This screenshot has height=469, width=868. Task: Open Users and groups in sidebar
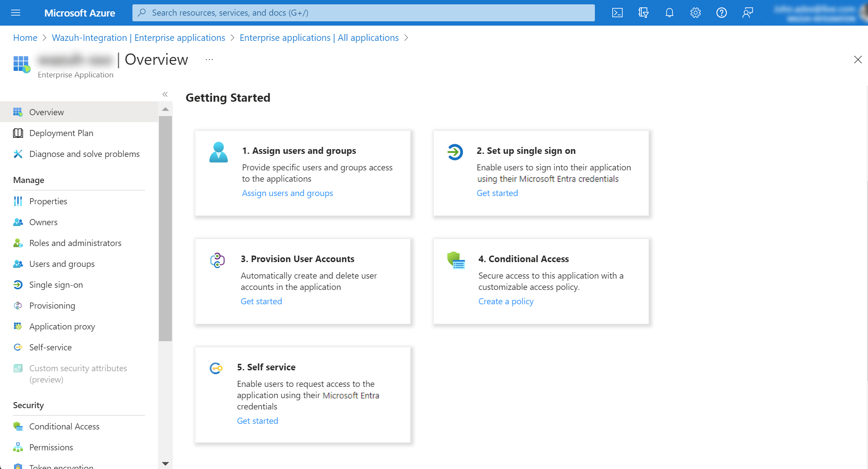(62, 264)
